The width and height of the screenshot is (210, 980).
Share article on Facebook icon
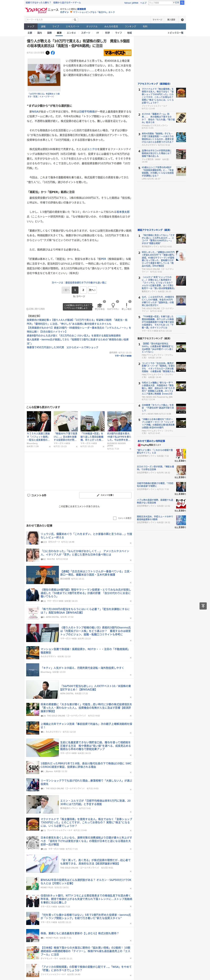coord(53,53)
